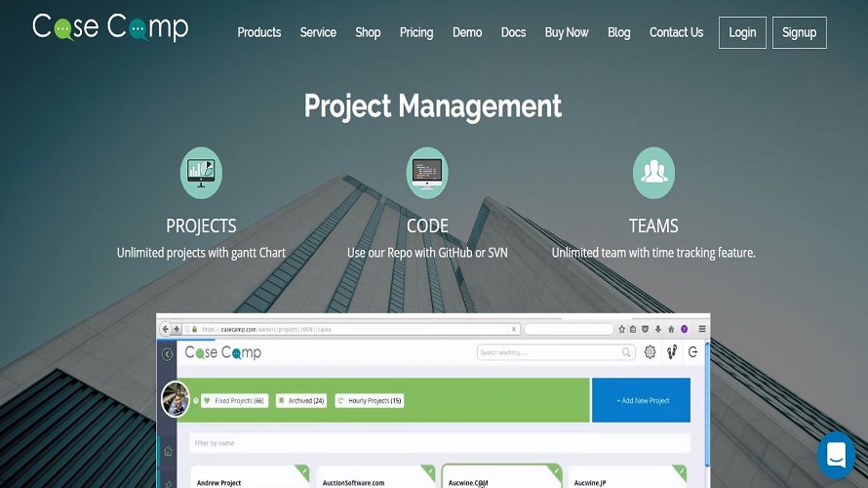Go to the Shop page

point(368,32)
